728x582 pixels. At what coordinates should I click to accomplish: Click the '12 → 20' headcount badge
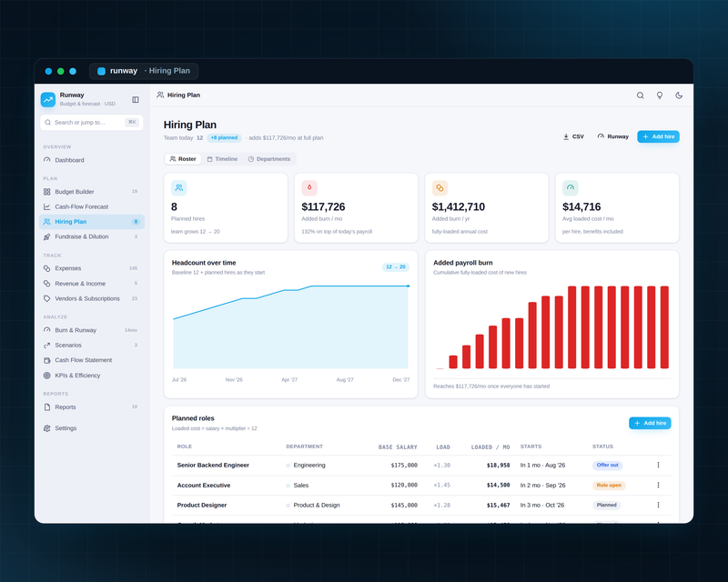(x=396, y=266)
